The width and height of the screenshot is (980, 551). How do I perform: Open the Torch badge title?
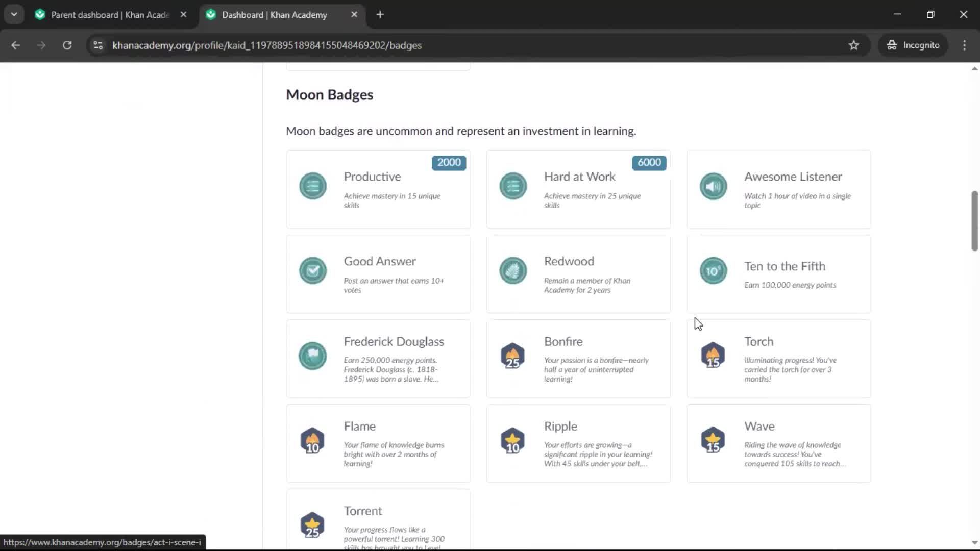tap(758, 341)
